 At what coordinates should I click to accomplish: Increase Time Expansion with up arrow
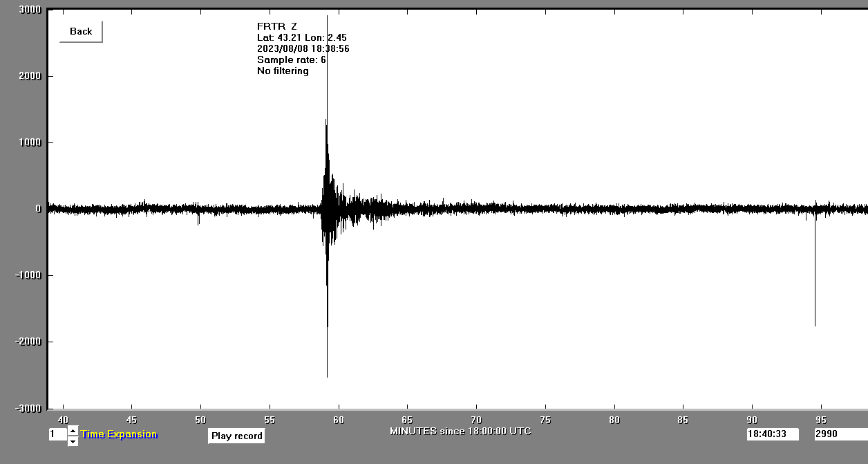coord(73,430)
